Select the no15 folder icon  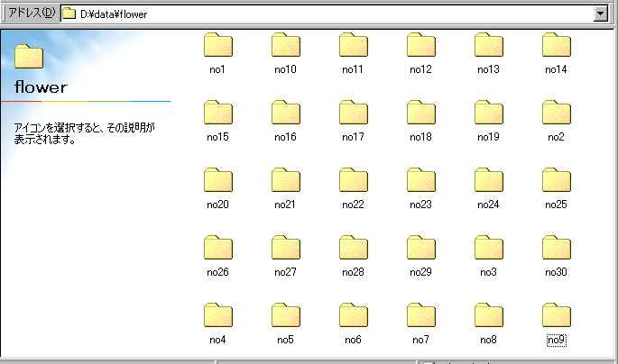coord(218,113)
